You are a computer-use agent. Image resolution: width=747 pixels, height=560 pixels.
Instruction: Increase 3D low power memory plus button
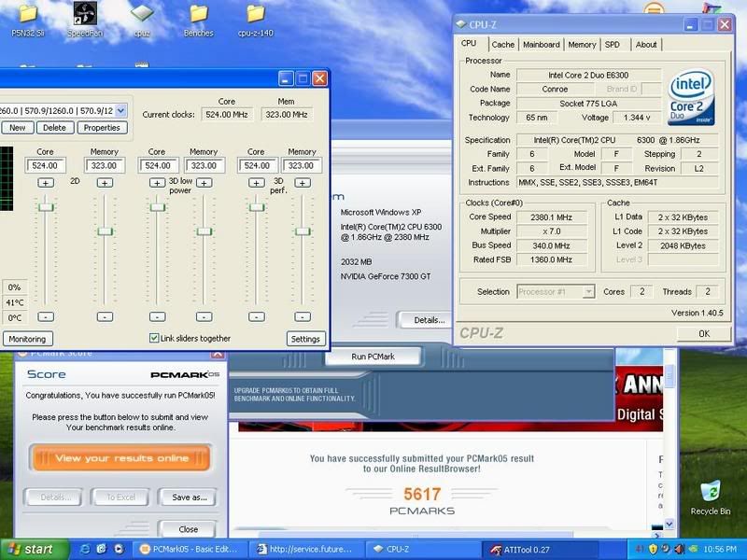pyautogui.click(x=204, y=183)
